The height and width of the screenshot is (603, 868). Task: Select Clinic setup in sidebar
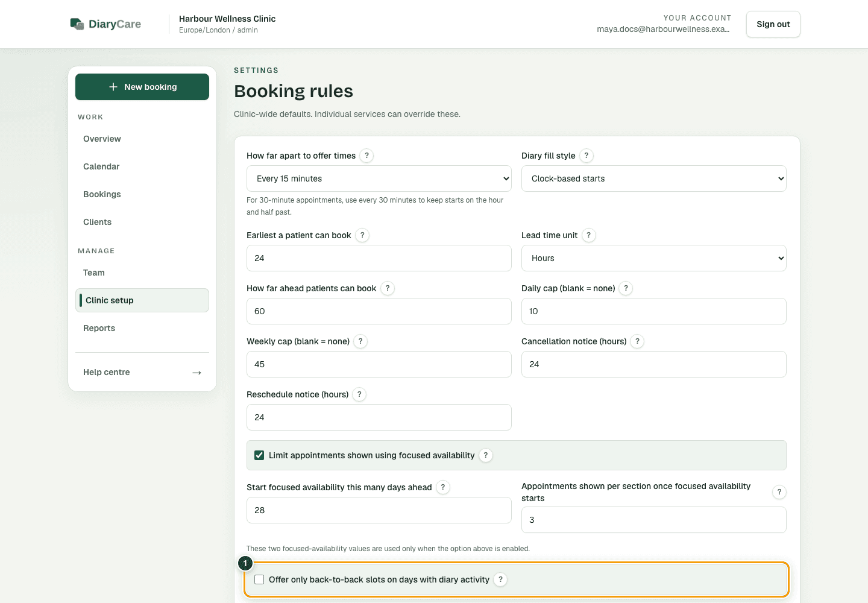pos(142,300)
